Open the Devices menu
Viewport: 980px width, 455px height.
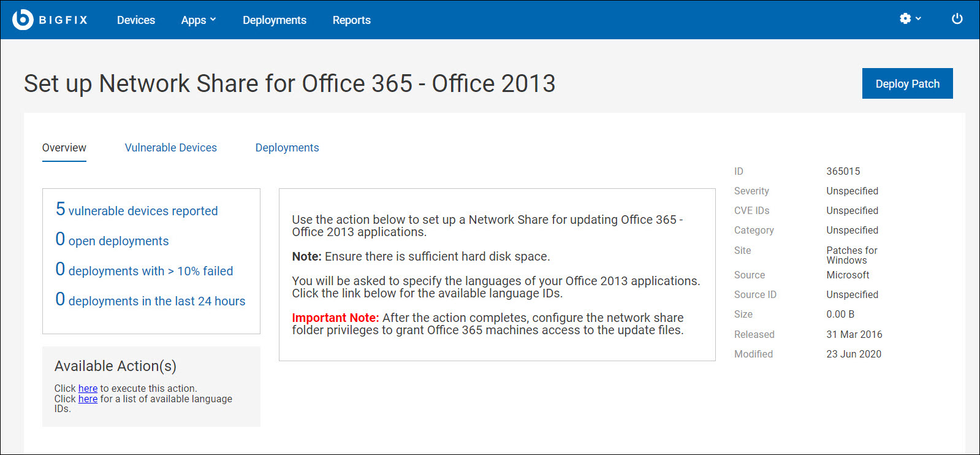pos(135,20)
